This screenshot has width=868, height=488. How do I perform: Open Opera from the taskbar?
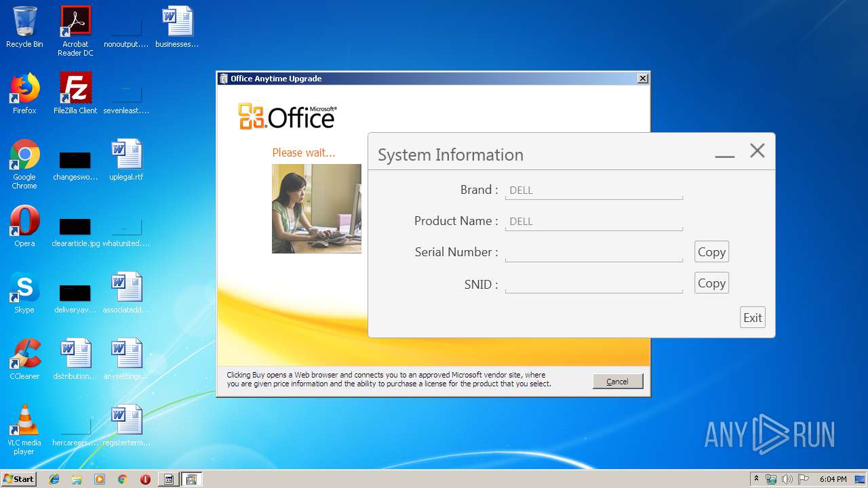pos(145,479)
